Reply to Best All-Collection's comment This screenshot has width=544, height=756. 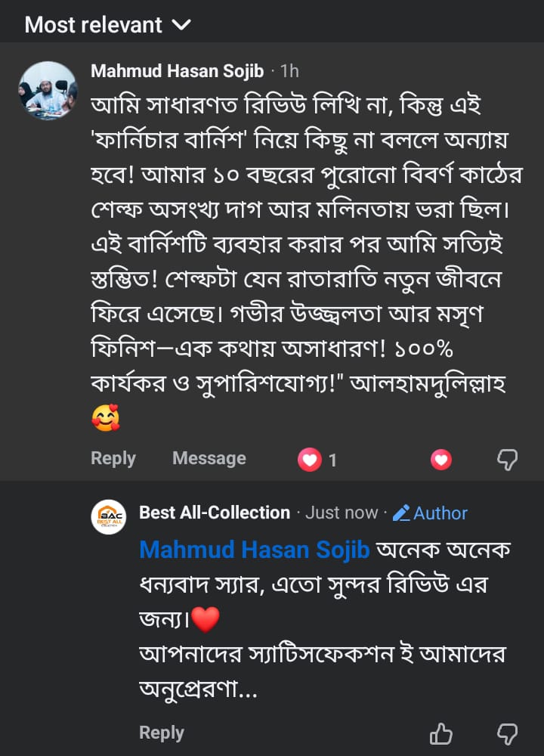click(162, 733)
